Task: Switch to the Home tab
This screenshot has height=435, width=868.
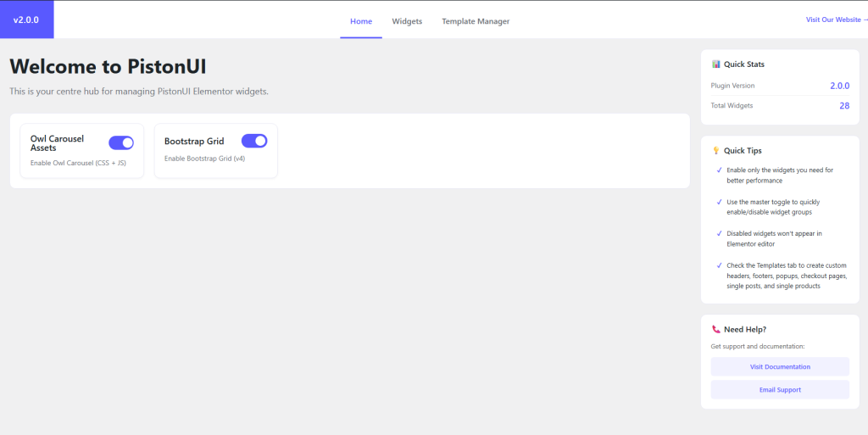Action: (x=361, y=21)
